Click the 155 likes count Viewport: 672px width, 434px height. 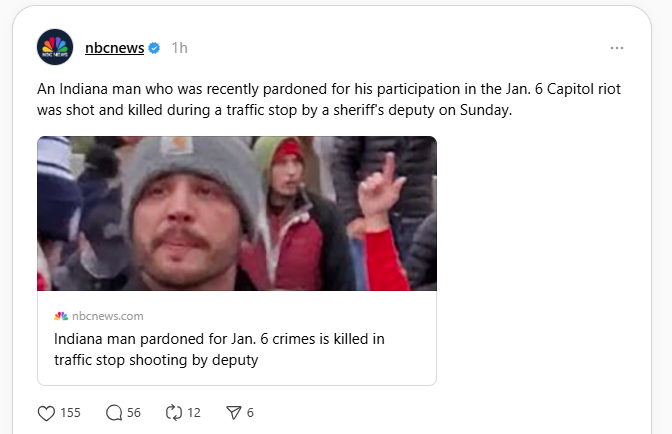point(70,412)
